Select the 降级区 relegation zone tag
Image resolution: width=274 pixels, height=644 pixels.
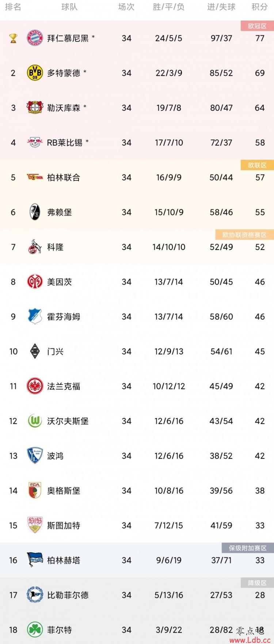click(257, 583)
